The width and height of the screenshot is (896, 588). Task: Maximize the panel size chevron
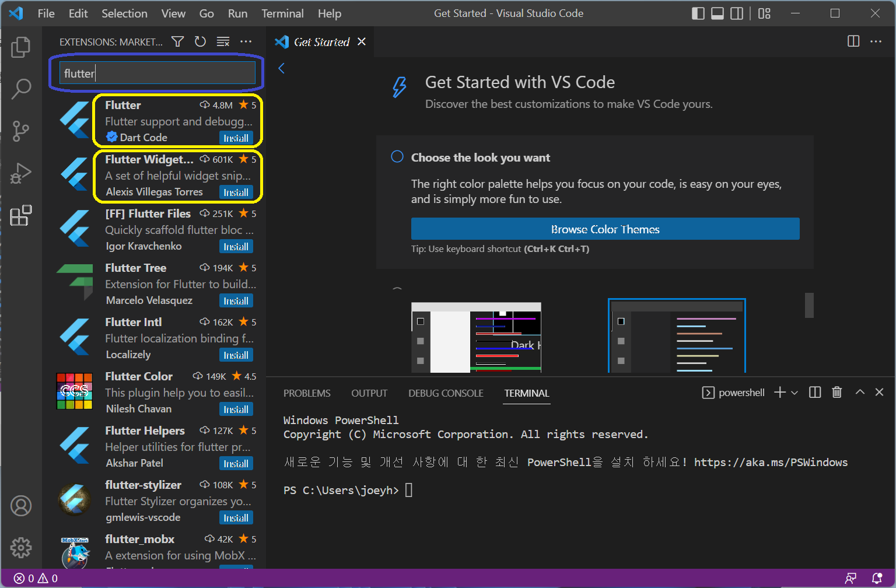(x=860, y=393)
